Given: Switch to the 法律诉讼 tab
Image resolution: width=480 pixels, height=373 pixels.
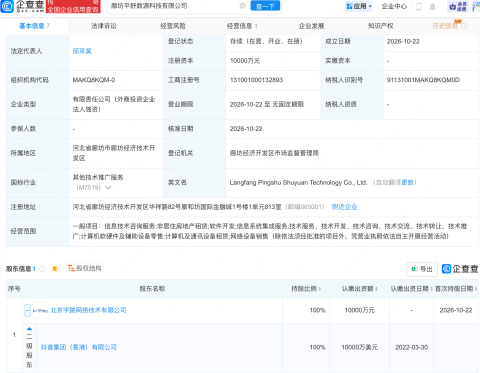Looking at the screenshot, I should point(104,26).
